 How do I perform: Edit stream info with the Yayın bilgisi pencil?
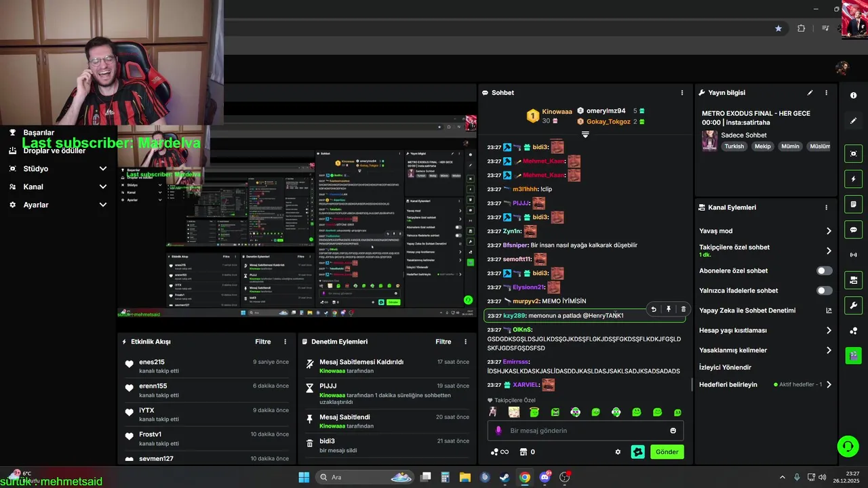(810, 93)
